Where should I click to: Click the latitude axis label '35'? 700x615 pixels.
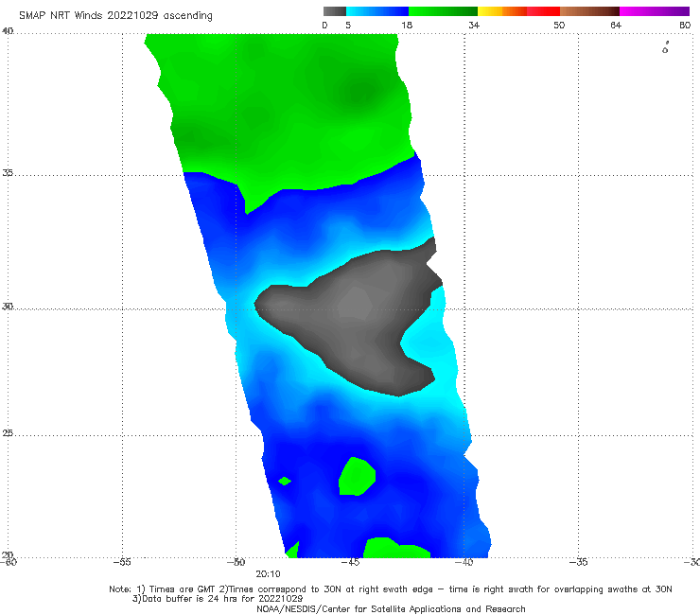pyautogui.click(x=8, y=172)
